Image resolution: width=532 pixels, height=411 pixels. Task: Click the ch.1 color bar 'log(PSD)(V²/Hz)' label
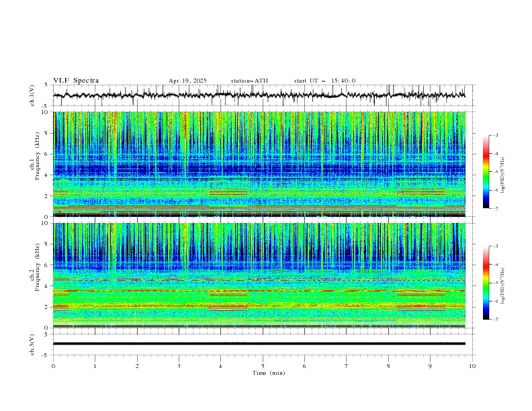pyautogui.click(x=503, y=175)
